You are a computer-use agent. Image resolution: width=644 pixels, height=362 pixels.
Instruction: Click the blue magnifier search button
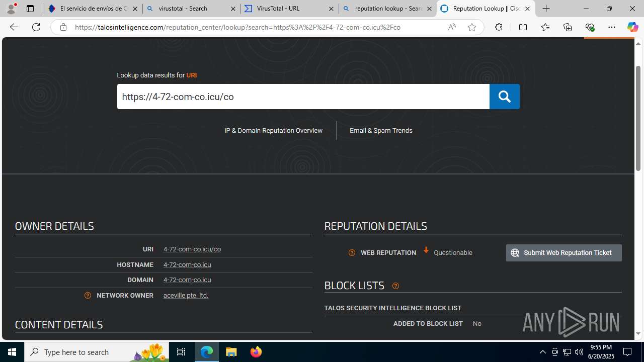[504, 97]
